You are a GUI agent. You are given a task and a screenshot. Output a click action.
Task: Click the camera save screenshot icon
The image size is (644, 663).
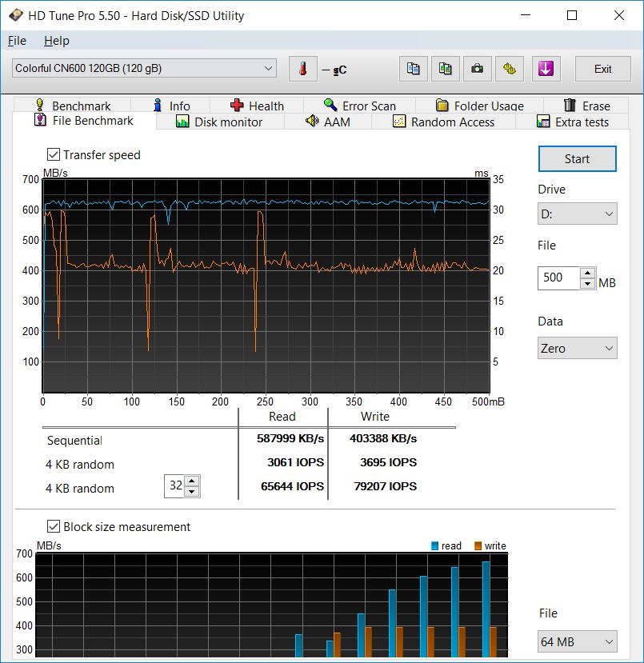coord(477,69)
